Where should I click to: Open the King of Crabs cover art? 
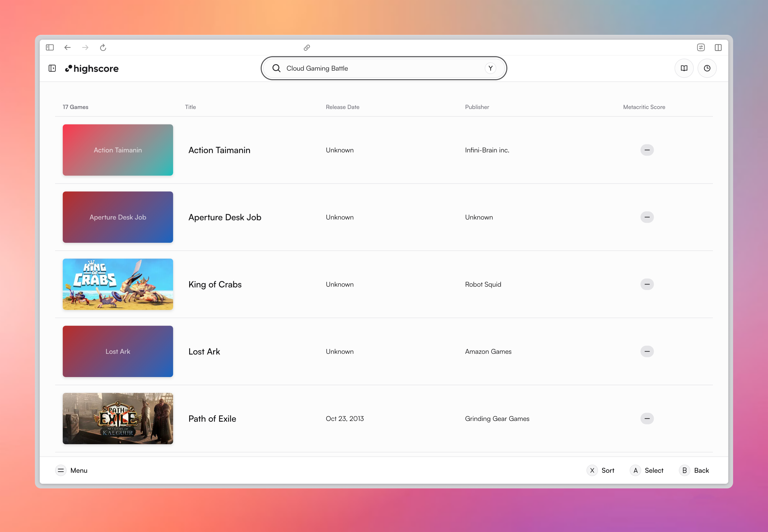(x=118, y=284)
